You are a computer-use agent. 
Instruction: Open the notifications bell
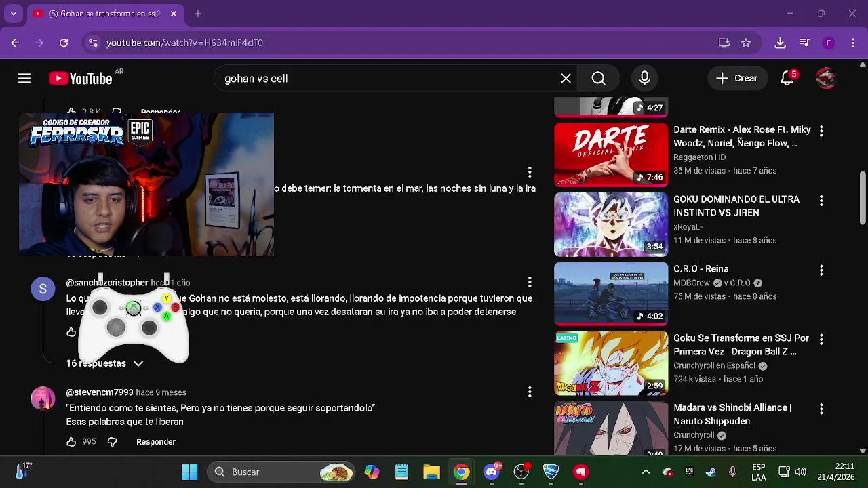click(787, 79)
